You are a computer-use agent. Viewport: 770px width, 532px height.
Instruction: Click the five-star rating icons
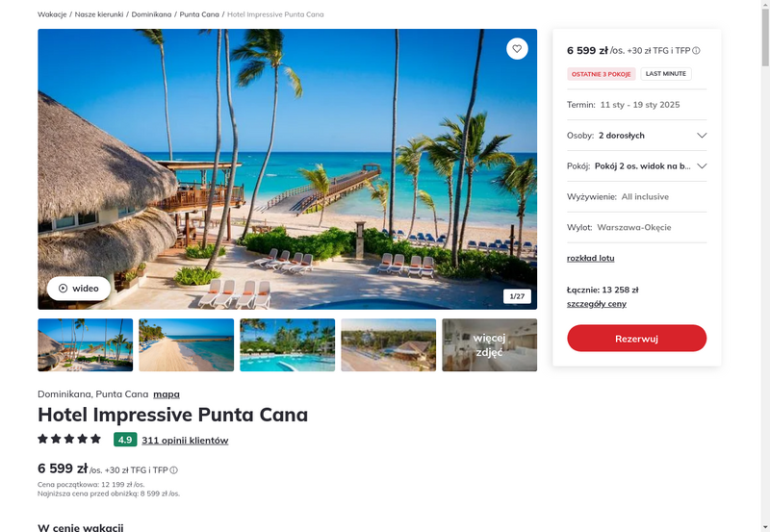click(69, 439)
